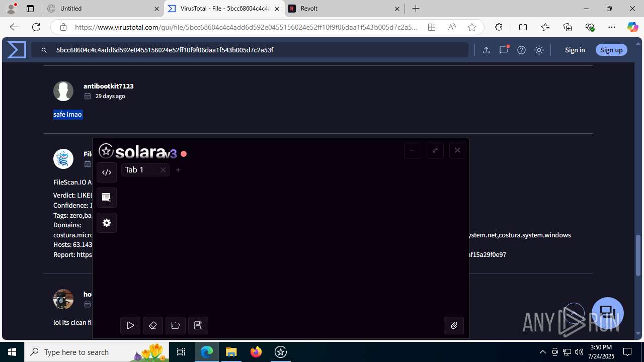Click antibootkit7123's avatar image

pyautogui.click(x=63, y=91)
